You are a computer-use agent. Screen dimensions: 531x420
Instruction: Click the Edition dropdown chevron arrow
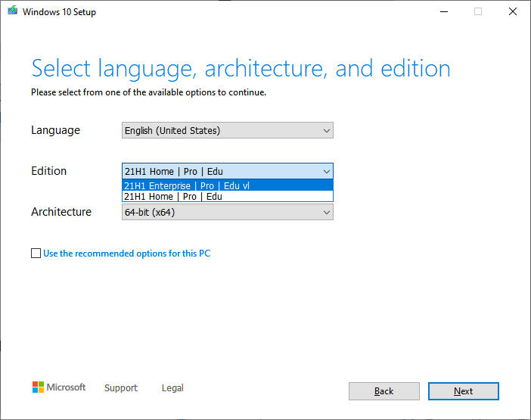point(327,172)
